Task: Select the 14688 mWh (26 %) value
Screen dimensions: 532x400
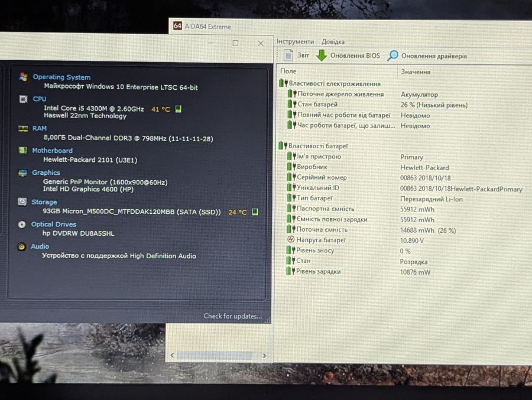Action: (x=428, y=230)
